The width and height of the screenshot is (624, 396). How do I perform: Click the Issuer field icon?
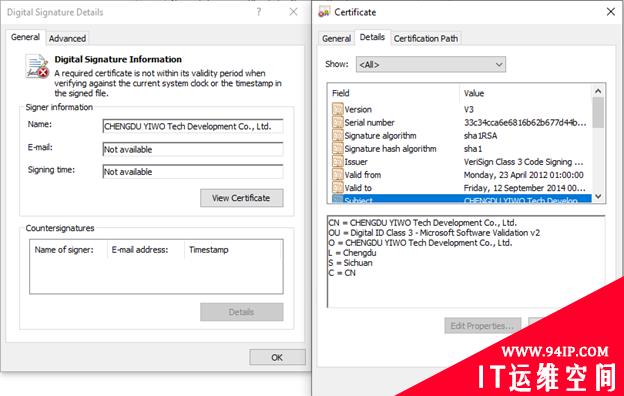pyautogui.click(x=337, y=162)
